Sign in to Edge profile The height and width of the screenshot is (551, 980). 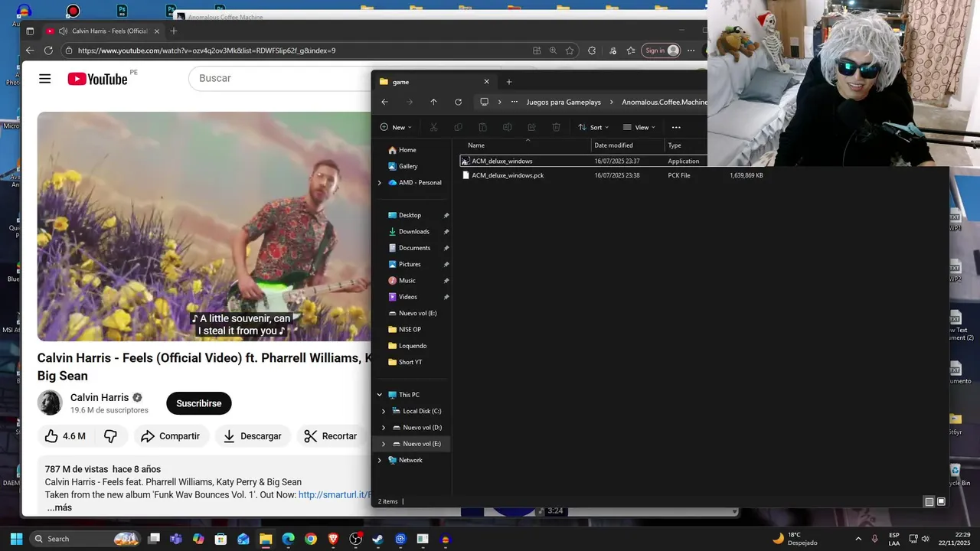(661, 51)
